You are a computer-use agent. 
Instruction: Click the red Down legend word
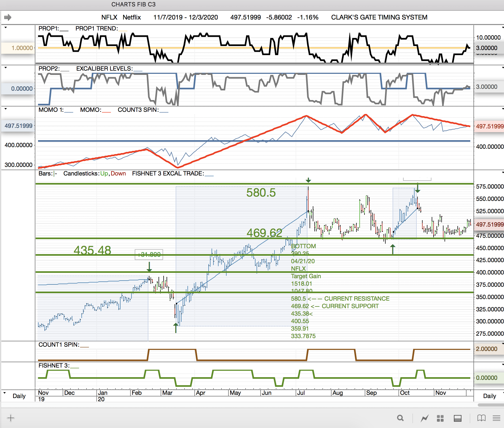(118, 174)
